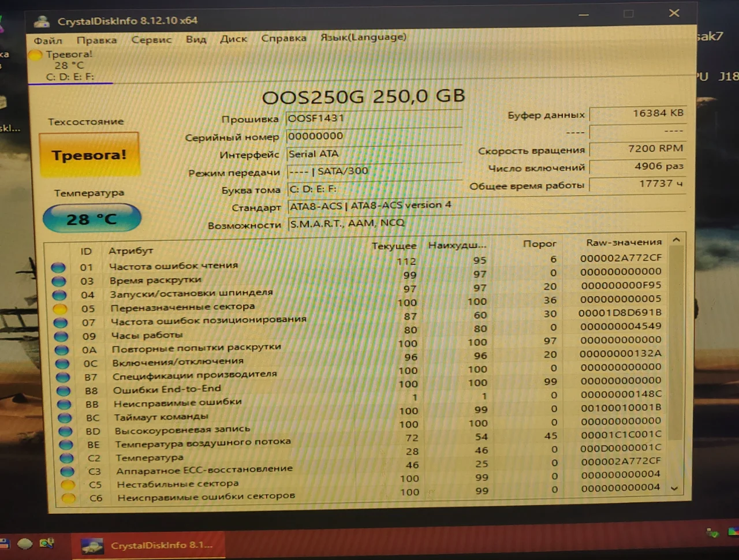739x560 pixels.
Task: Open the Справка menu
Action: pyautogui.click(x=283, y=38)
